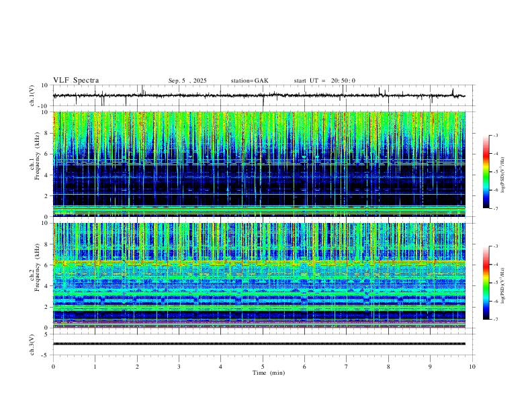This screenshot has width=532, height=411.
Task: Click the '6' tick on time axis
Action: tap(304, 367)
